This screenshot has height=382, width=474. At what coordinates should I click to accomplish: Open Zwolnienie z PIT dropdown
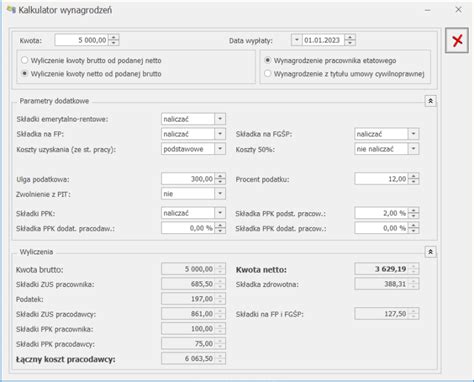220,193
